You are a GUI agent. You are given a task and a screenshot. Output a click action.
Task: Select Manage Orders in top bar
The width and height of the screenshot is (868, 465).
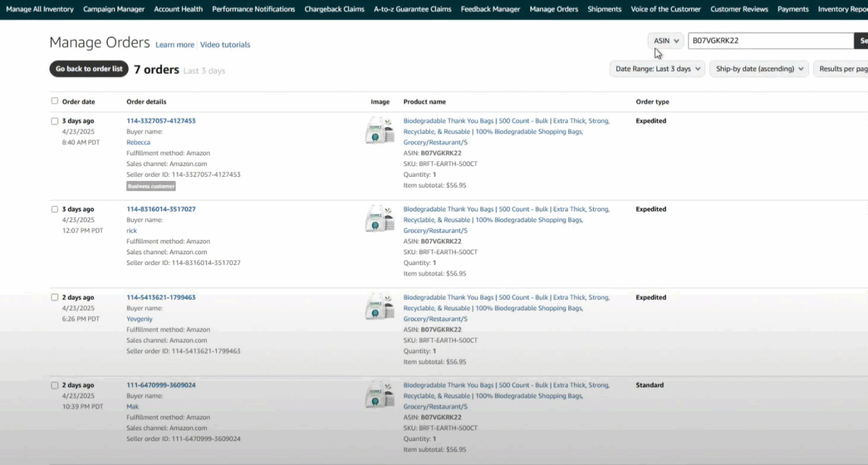(554, 9)
